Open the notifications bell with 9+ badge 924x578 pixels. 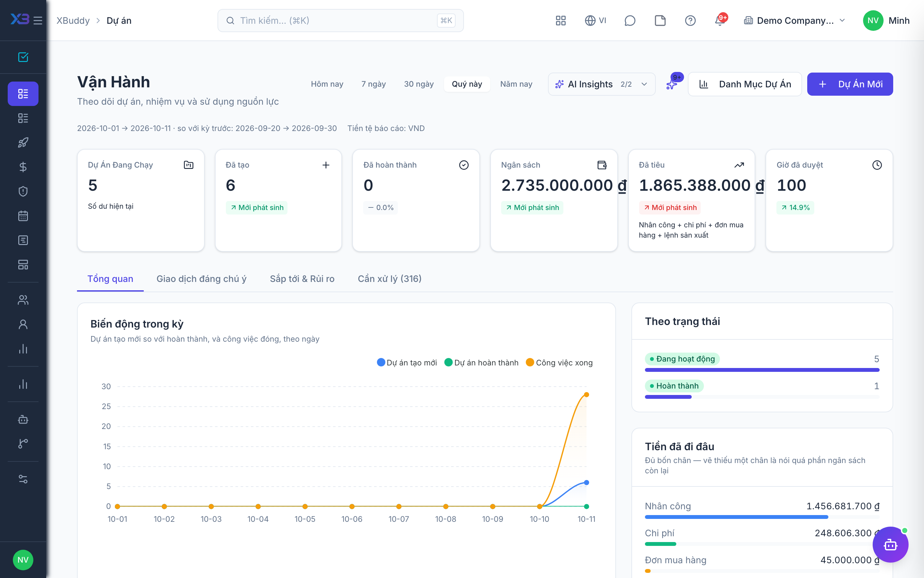[720, 20]
